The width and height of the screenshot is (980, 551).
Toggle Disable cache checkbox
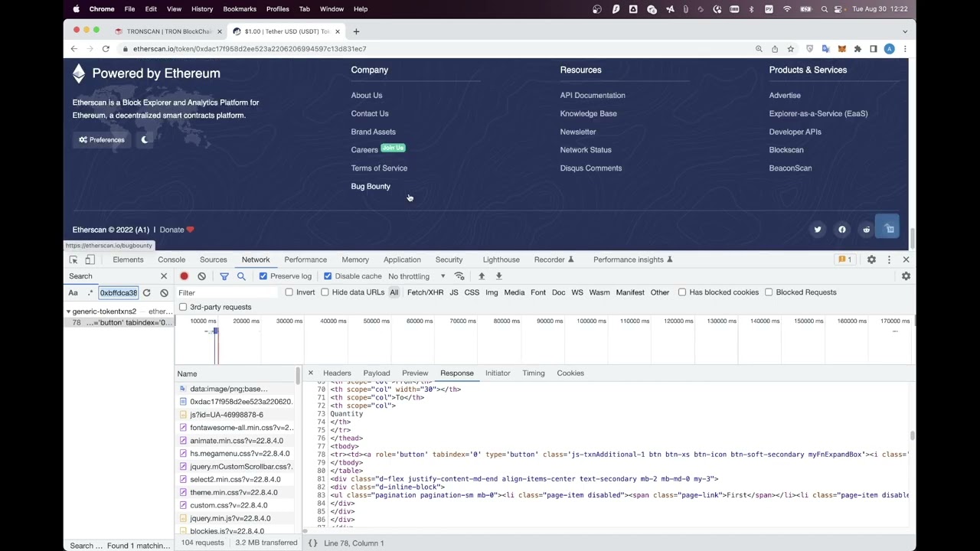(x=328, y=276)
